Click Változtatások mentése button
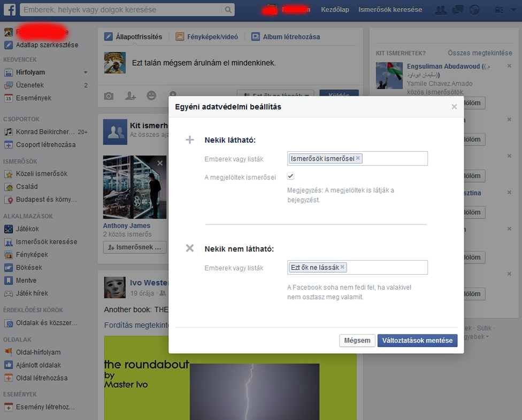522x420 pixels. pos(417,340)
